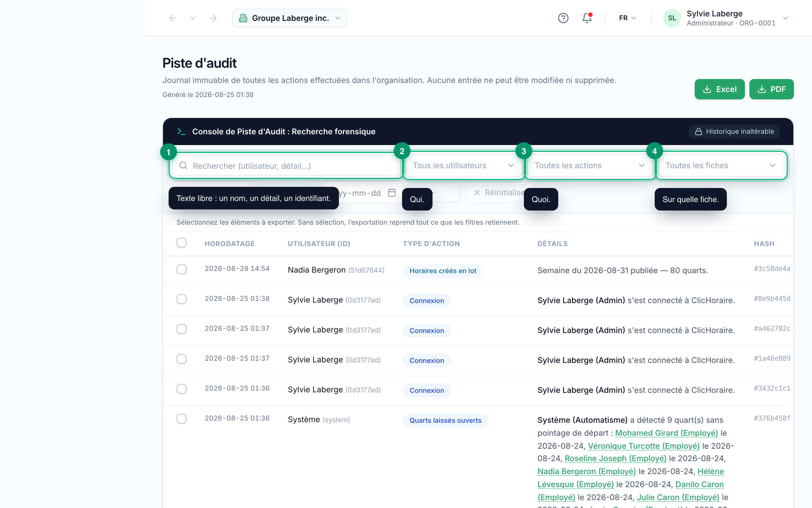
Task: Click the Horaires créés en lot badge
Action: point(443,271)
